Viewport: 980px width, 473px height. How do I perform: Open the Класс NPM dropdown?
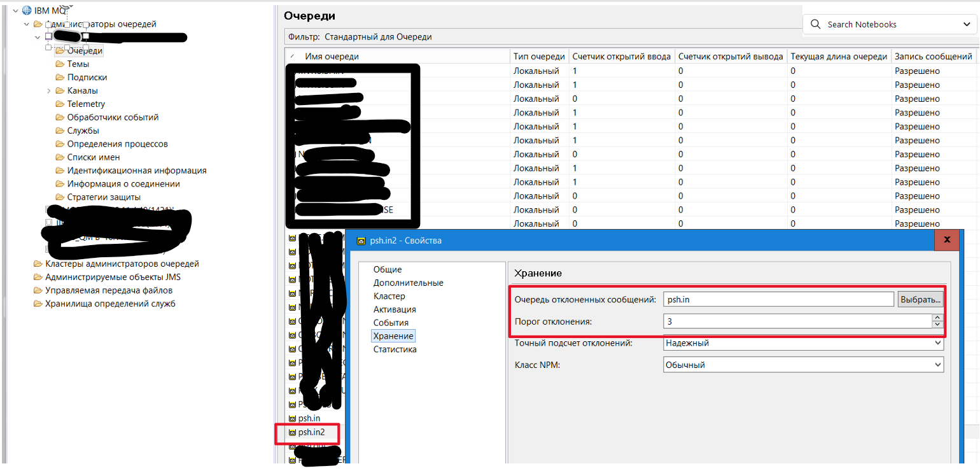point(937,365)
